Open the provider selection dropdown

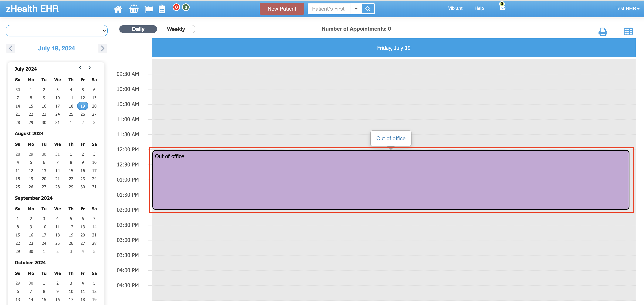57,30
